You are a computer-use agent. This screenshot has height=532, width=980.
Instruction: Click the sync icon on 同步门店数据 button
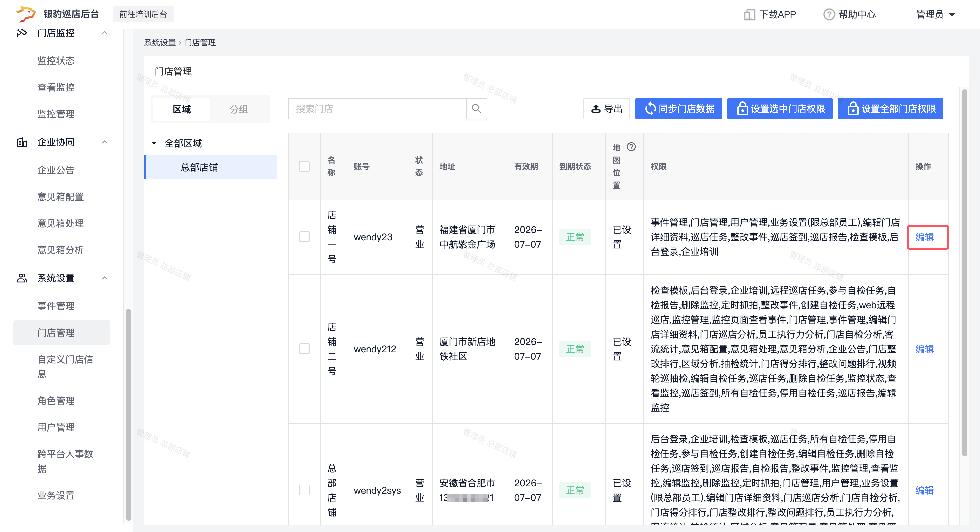pos(650,109)
